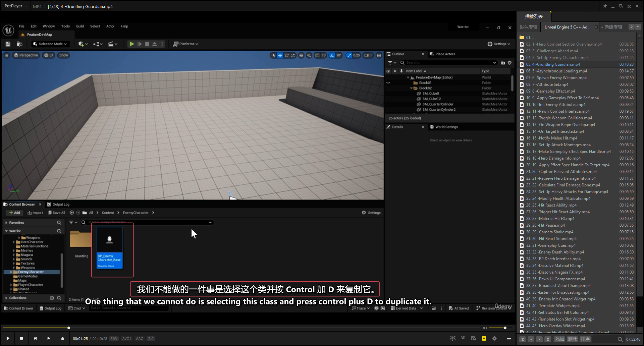644x346 pixels.
Task: Open the Tools menu in Unreal
Action: [65, 26]
